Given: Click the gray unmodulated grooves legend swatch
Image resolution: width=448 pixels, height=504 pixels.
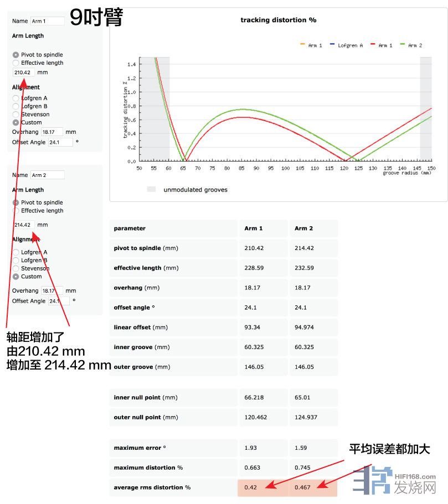Looking at the screenshot, I should [x=151, y=189].
